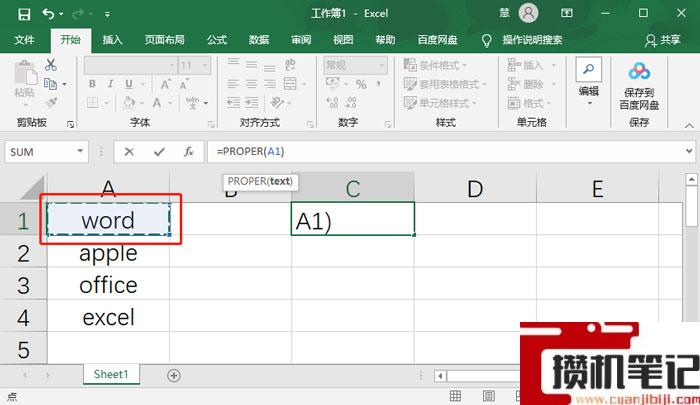Viewport: 700px width, 405px height.
Task: Click the Fill Color bucket icon
Action: pos(129,103)
